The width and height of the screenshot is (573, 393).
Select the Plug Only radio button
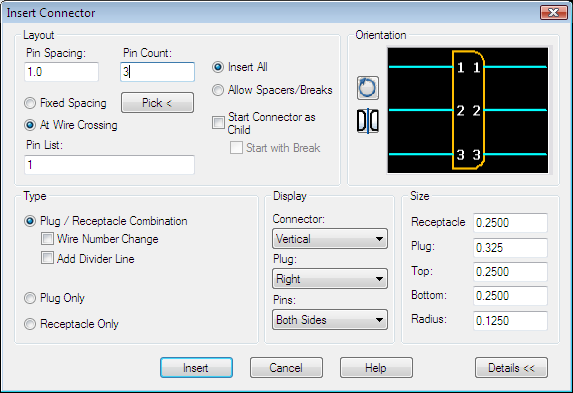30,298
